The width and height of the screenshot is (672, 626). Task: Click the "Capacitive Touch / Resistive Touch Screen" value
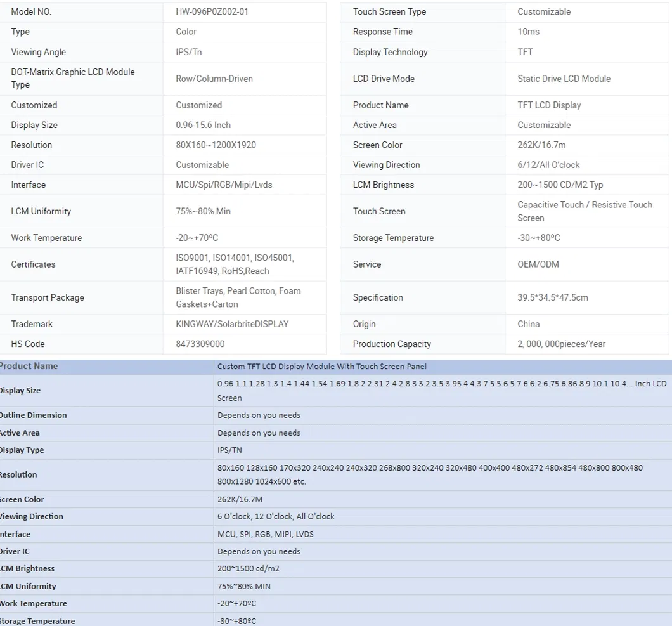tap(585, 211)
